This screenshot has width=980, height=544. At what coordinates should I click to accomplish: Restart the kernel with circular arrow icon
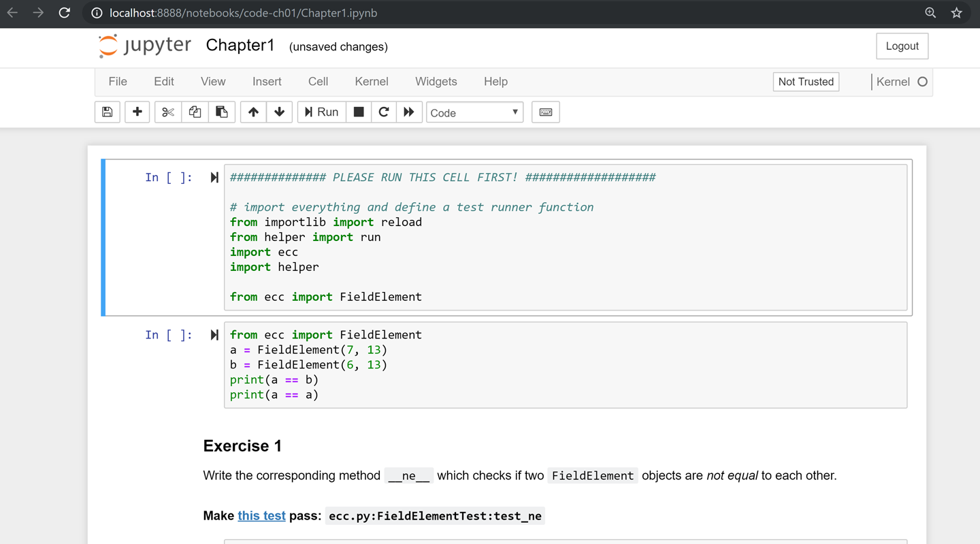(384, 112)
